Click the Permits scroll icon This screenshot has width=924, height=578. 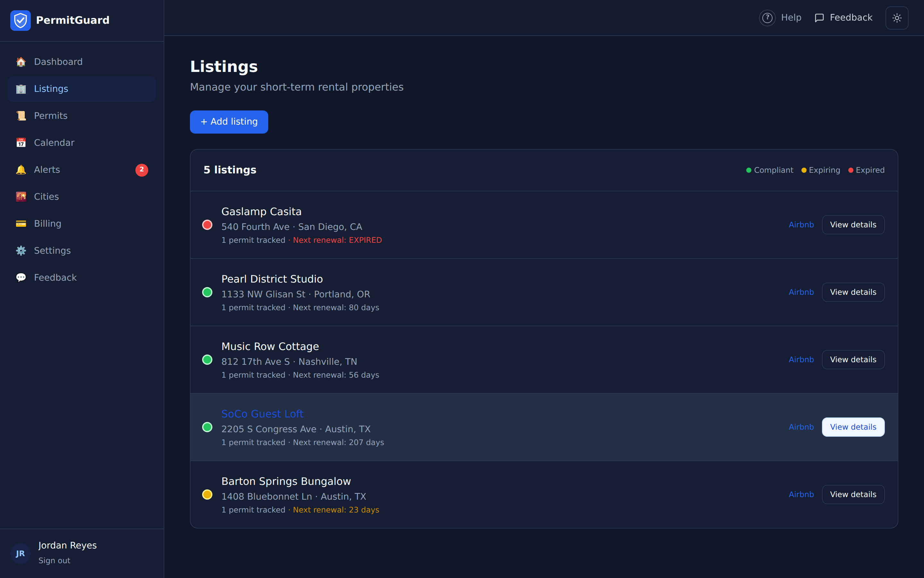(21, 116)
